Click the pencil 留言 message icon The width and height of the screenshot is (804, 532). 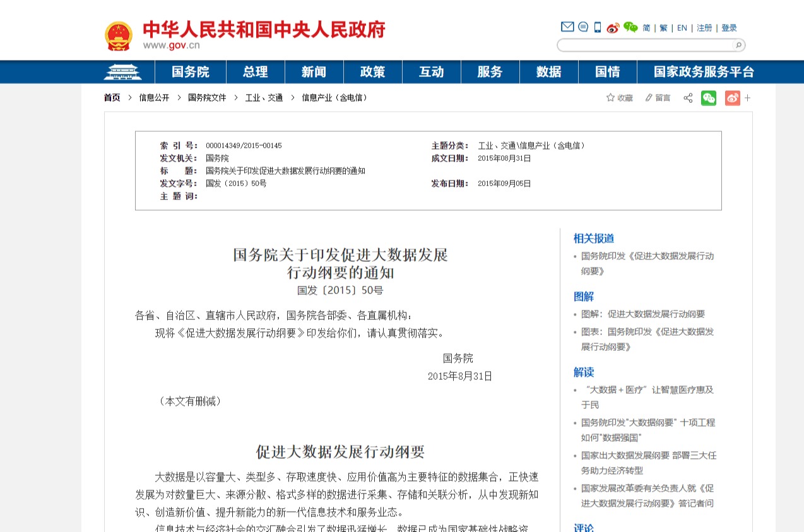pyautogui.click(x=658, y=98)
